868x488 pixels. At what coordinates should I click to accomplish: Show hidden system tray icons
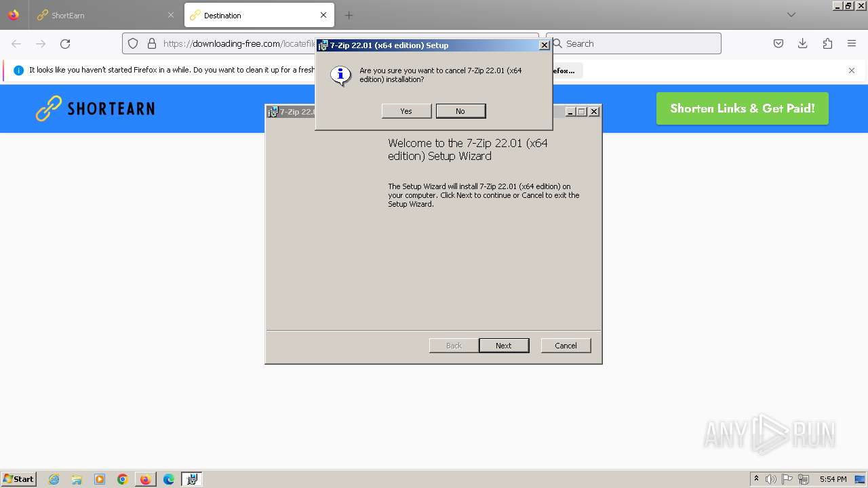tap(756, 479)
